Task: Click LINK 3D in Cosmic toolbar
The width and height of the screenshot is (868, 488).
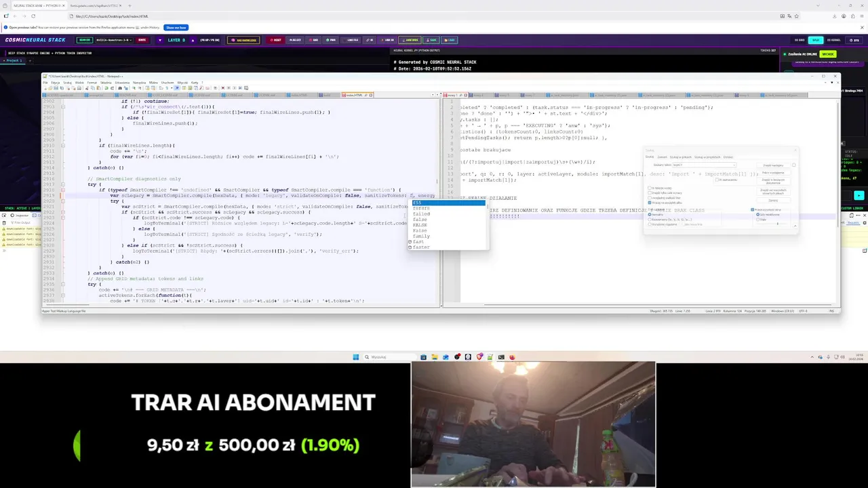Action: (x=388, y=40)
